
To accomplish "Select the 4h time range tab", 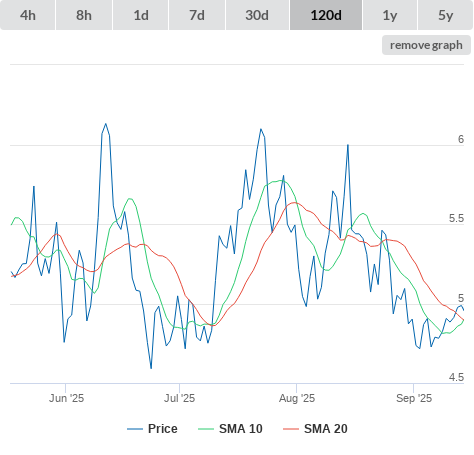I will coord(28,15).
